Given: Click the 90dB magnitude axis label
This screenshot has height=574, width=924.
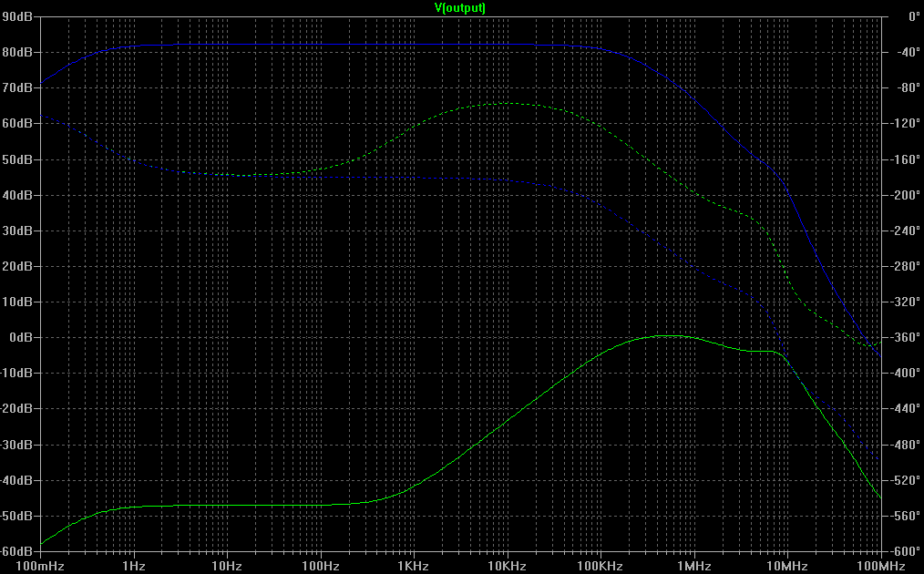Looking at the screenshot, I should 17,16.
